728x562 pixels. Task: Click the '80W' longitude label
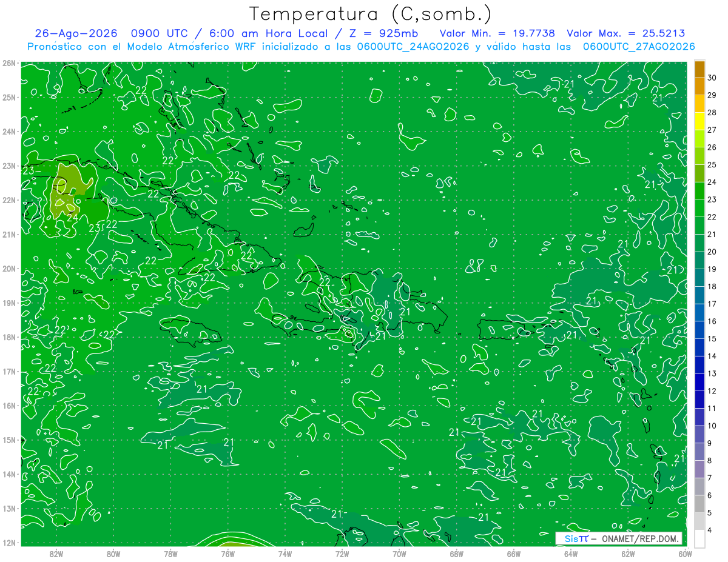pyautogui.click(x=113, y=554)
